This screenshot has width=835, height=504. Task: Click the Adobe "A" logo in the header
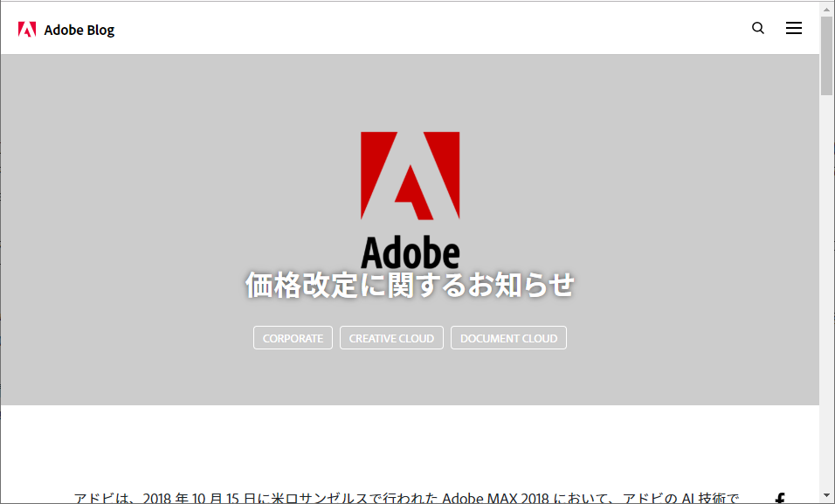pyautogui.click(x=27, y=27)
